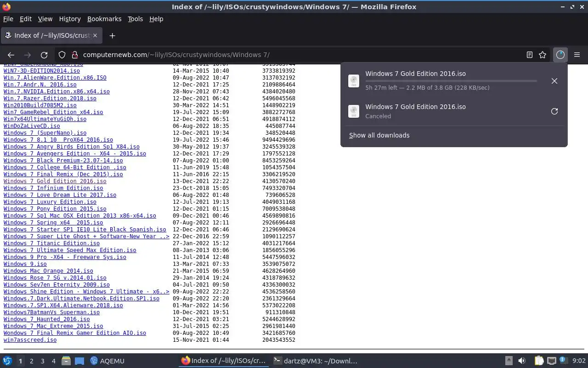Screen dimensions: 588x368
Task: Close the downloads panel via toolbar button
Action: click(560, 55)
